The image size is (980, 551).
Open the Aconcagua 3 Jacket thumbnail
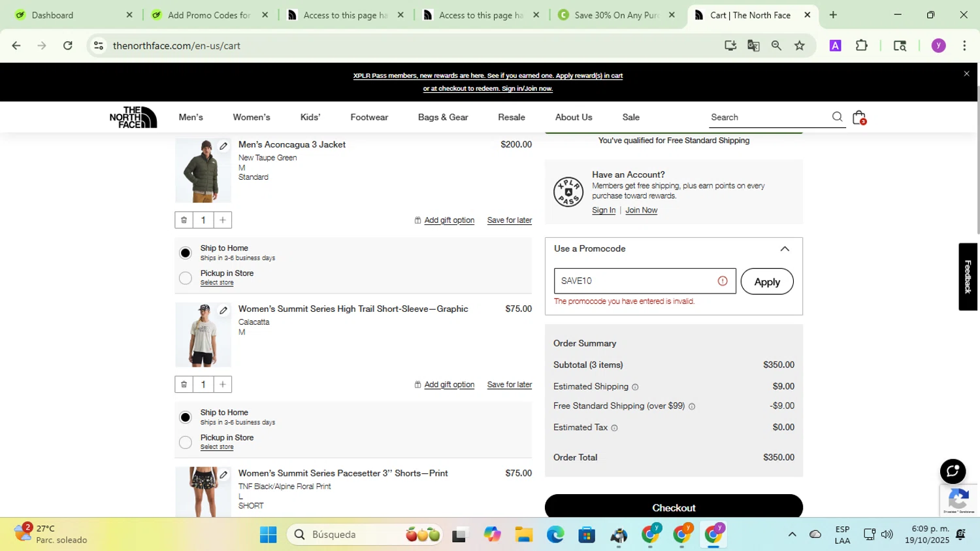pos(203,170)
